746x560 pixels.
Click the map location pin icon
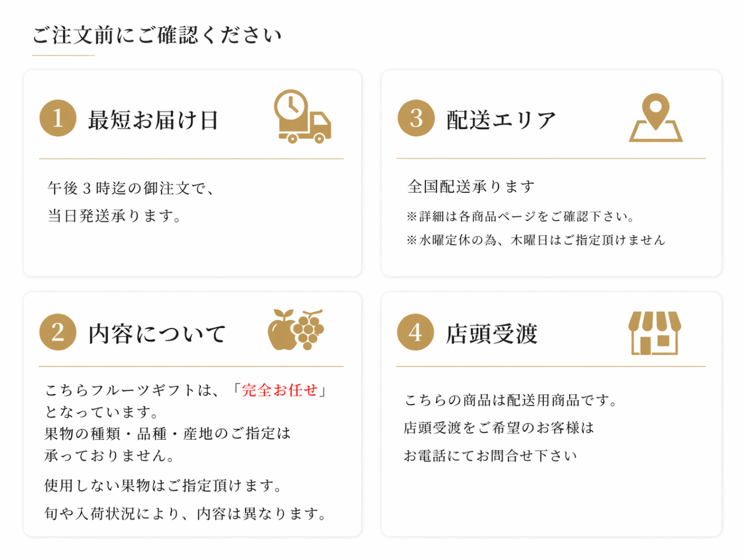coord(655,117)
